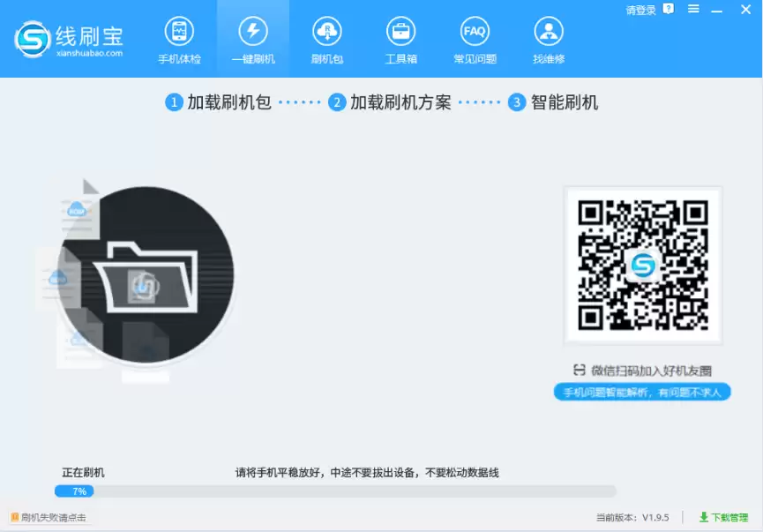Open the 刷机包 ROM package section
This screenshot has height=532, width=763.
pyautogui.click(x=326, y=37)
